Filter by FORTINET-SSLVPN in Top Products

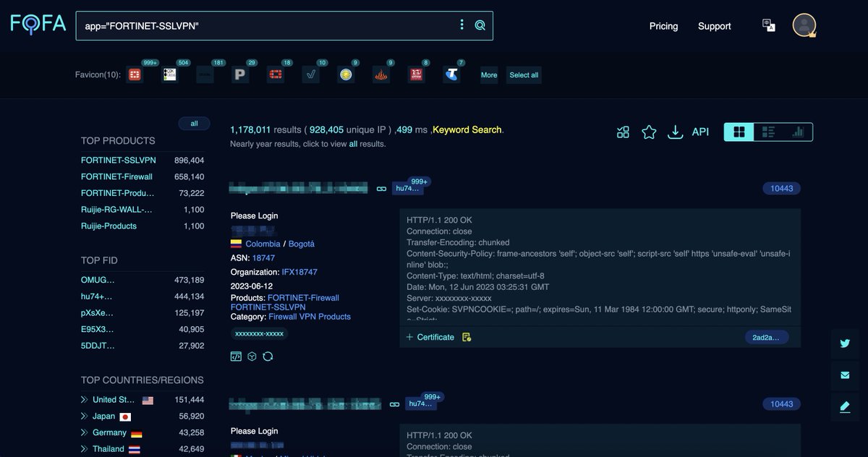(x=118, y=160)
